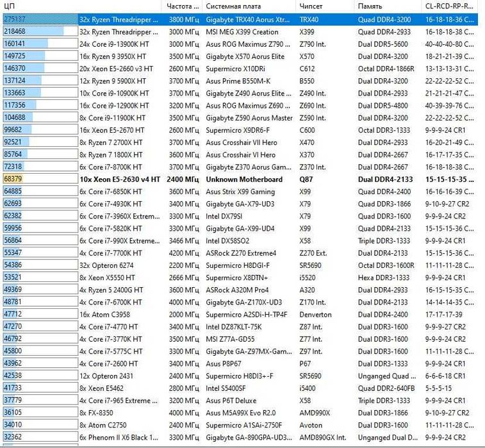Click 8x Atom C2750 row
485x448 pixels.
240,425
